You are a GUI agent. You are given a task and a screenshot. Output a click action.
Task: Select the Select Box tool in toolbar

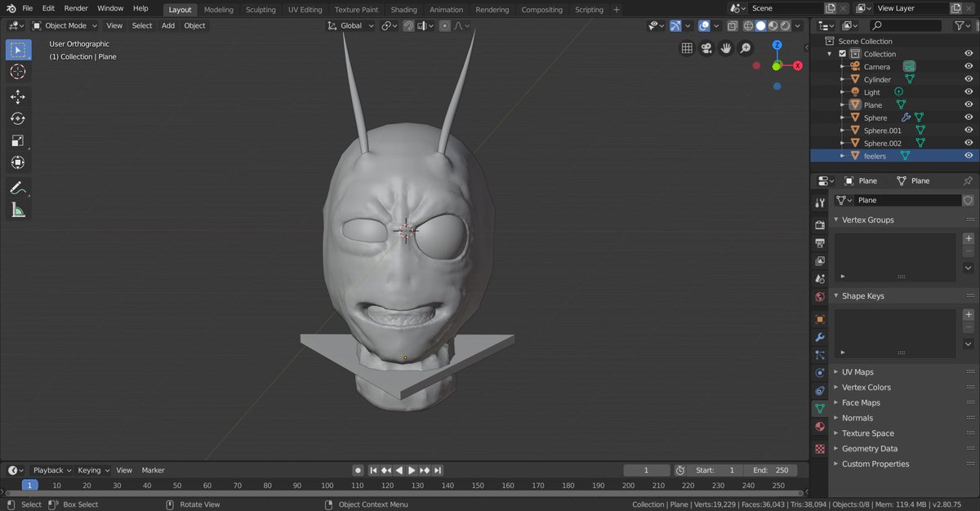(18, 49)
